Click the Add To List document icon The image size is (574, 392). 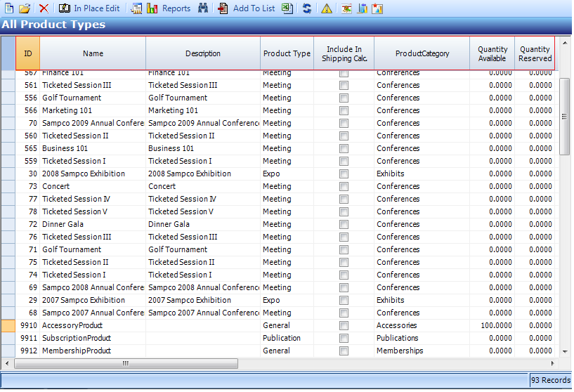[223, 8]
